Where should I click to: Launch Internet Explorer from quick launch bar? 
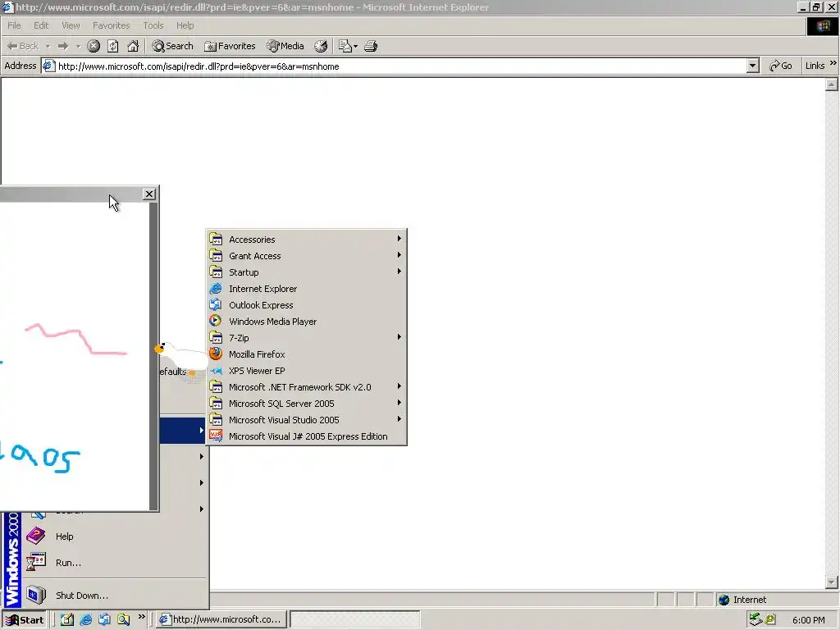click(85, 620)
